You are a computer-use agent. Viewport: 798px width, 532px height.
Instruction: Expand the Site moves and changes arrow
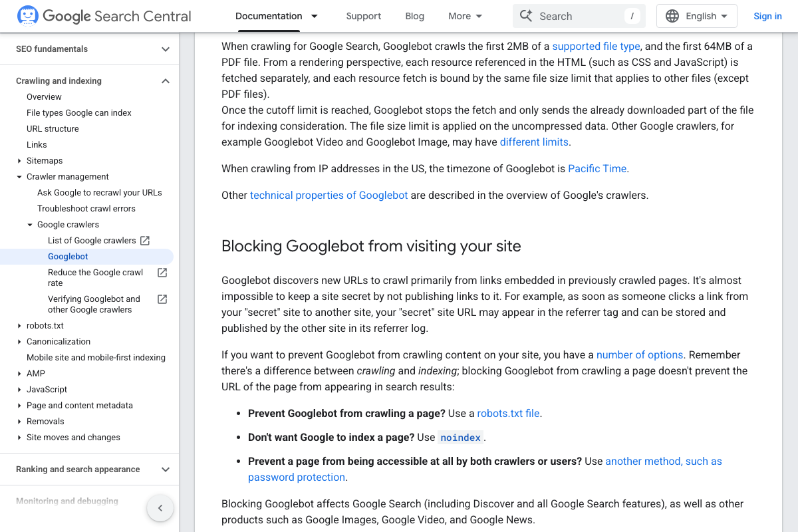tap(19, 438)
